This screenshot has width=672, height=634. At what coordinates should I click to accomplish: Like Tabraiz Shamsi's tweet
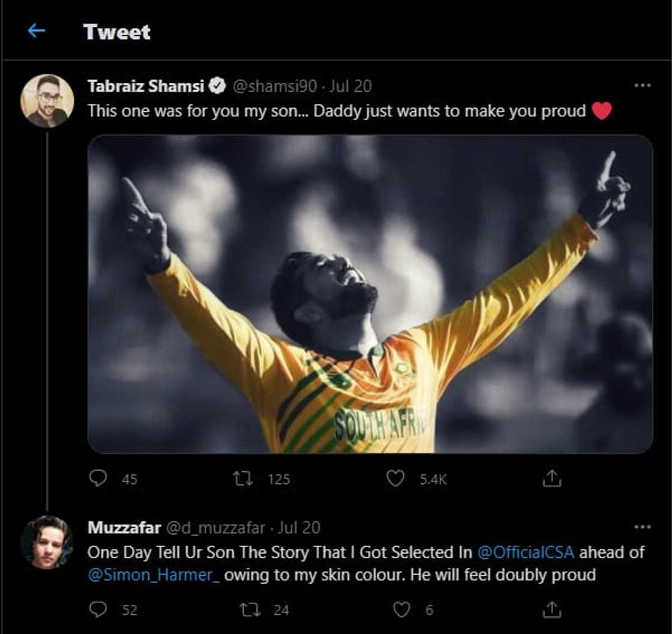tap(395, 478)
